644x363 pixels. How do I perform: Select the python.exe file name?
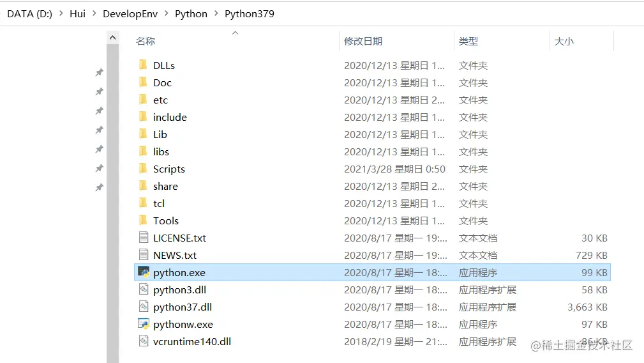(x=179, y=272)
